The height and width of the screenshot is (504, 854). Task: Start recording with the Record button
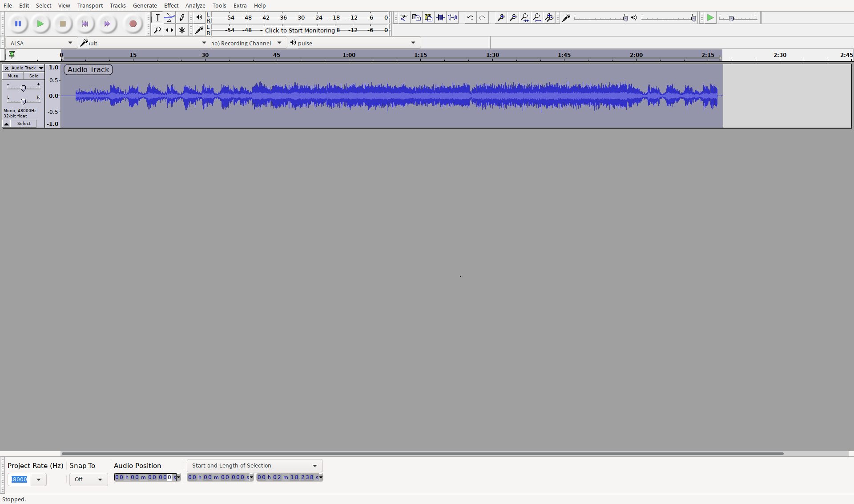[133, 24]
